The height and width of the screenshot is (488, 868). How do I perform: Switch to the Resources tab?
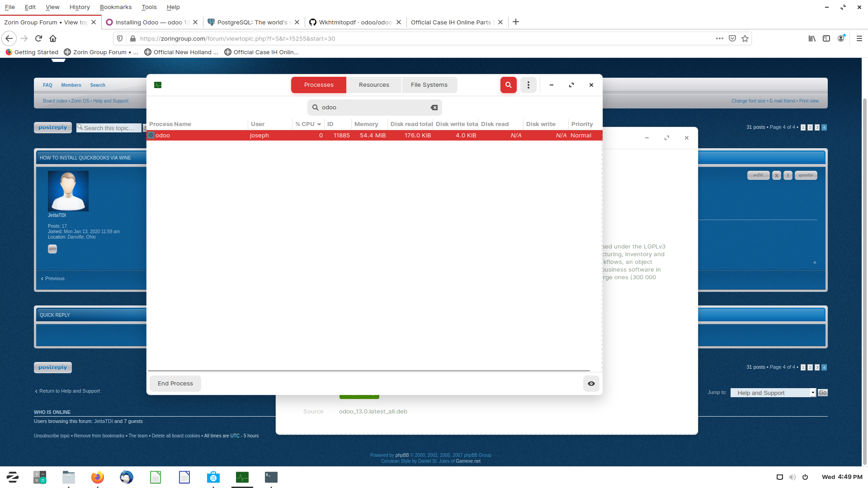pos(374,85)
